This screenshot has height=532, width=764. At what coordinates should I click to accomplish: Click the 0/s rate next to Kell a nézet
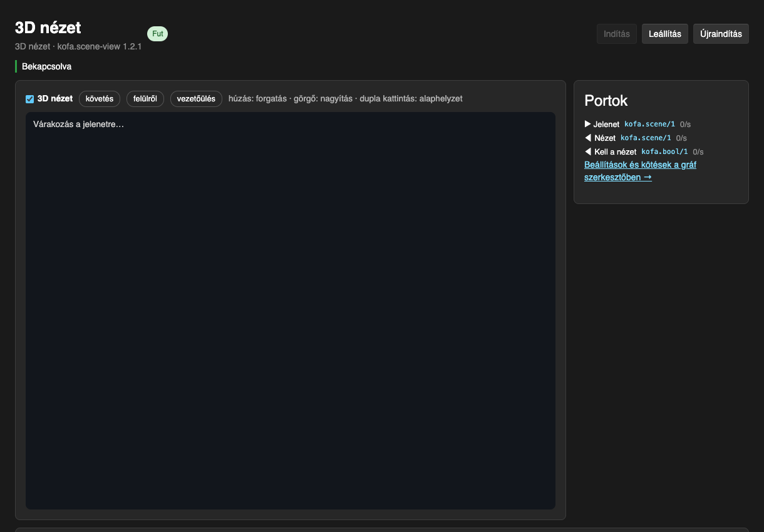(698, 151)
